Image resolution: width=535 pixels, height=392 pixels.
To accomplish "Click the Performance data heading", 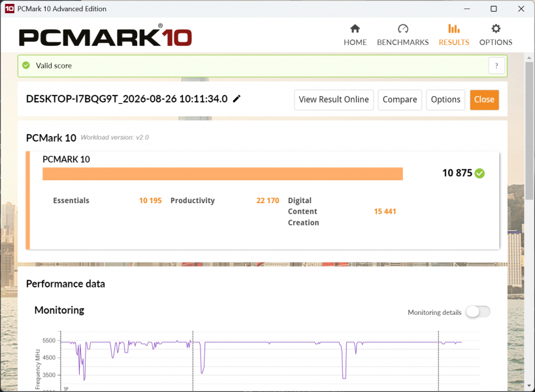I will (x=65, y=284).
